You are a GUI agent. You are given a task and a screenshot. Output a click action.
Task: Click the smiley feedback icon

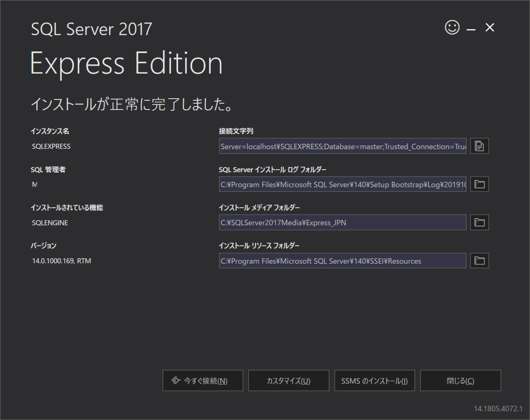pyautogui.click(x=452, y=28)
